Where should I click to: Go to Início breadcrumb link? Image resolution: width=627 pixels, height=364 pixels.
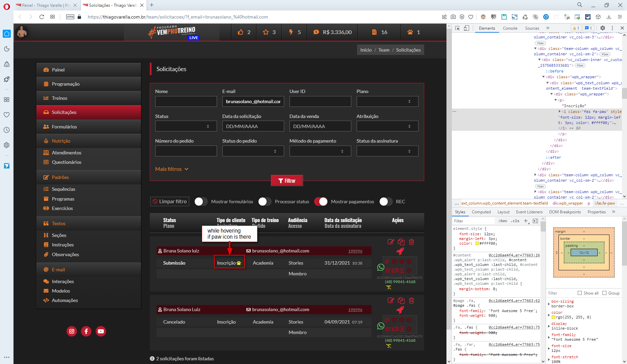366,50
